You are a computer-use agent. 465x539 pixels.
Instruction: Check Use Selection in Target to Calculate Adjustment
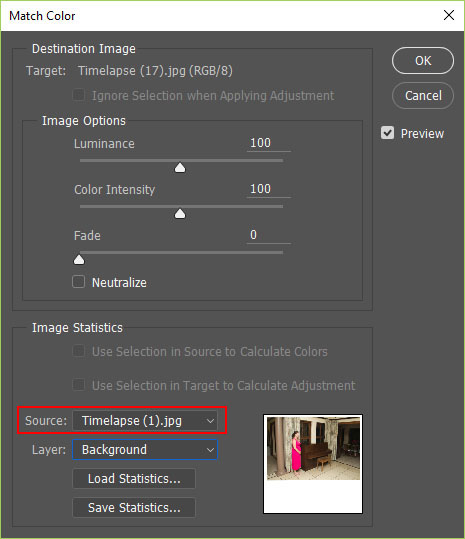(79, 385)
